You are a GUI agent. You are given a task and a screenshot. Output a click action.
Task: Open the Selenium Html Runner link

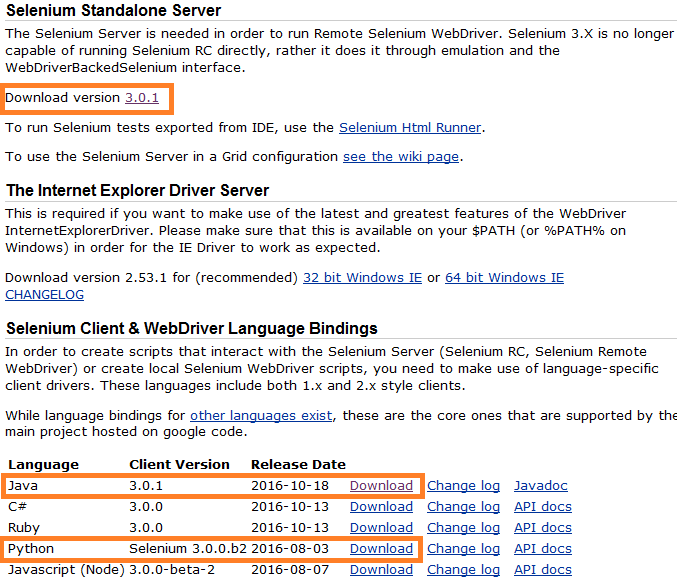[410, 128]
